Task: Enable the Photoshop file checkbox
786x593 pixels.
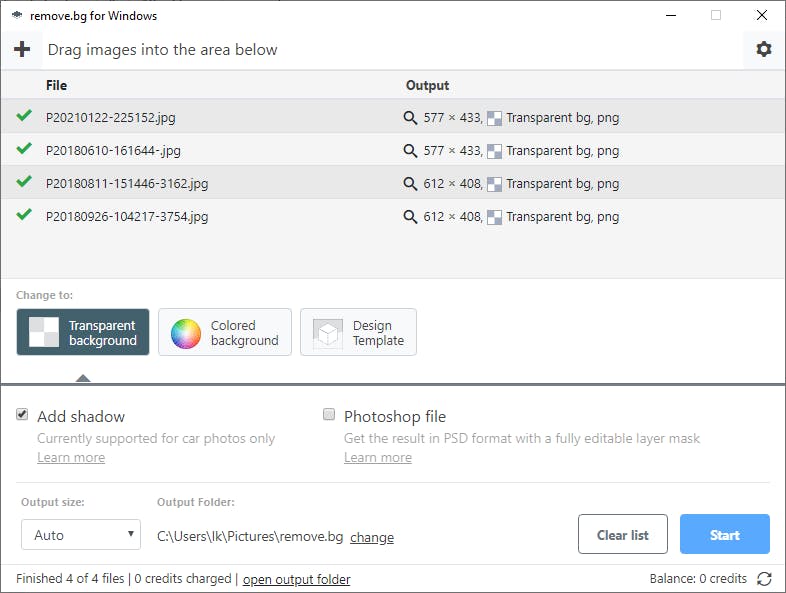Action: [x=329, y=415]
